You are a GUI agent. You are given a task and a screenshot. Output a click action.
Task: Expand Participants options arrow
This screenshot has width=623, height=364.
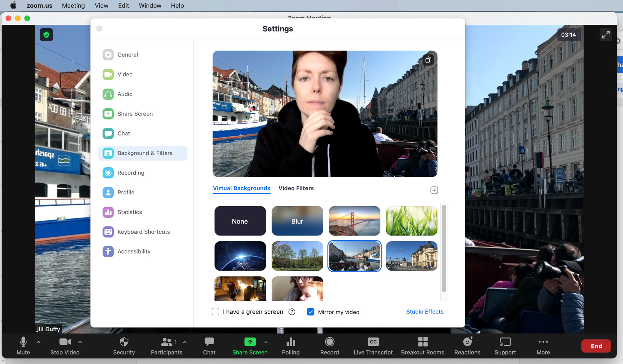[185, 342]
